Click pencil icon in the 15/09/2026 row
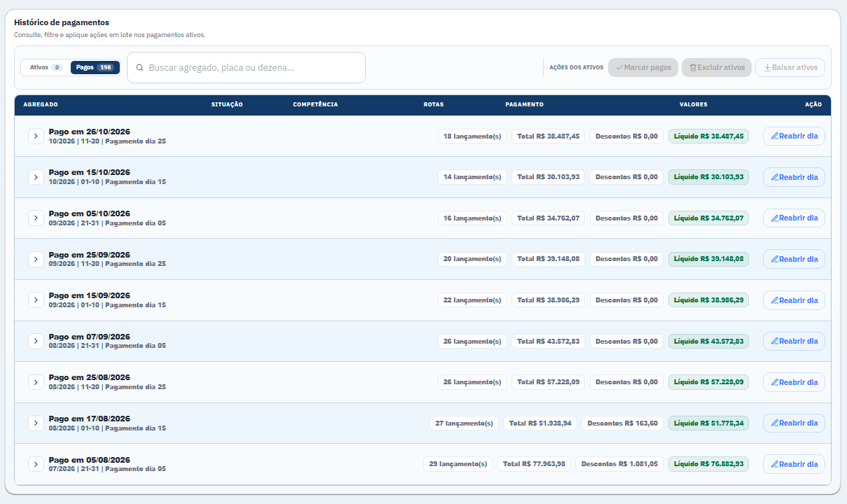 click(774, 300)
